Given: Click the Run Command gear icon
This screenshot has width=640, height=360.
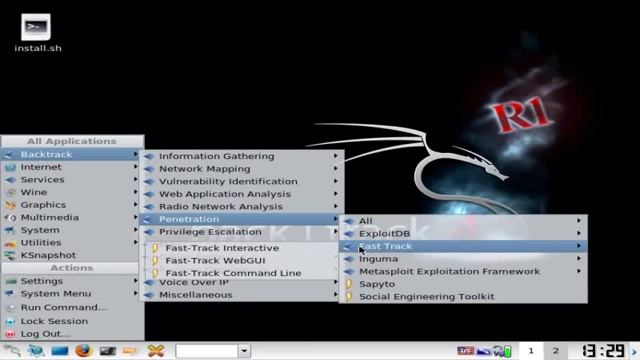Looking at the screenshot, I should tap(10, 308).
